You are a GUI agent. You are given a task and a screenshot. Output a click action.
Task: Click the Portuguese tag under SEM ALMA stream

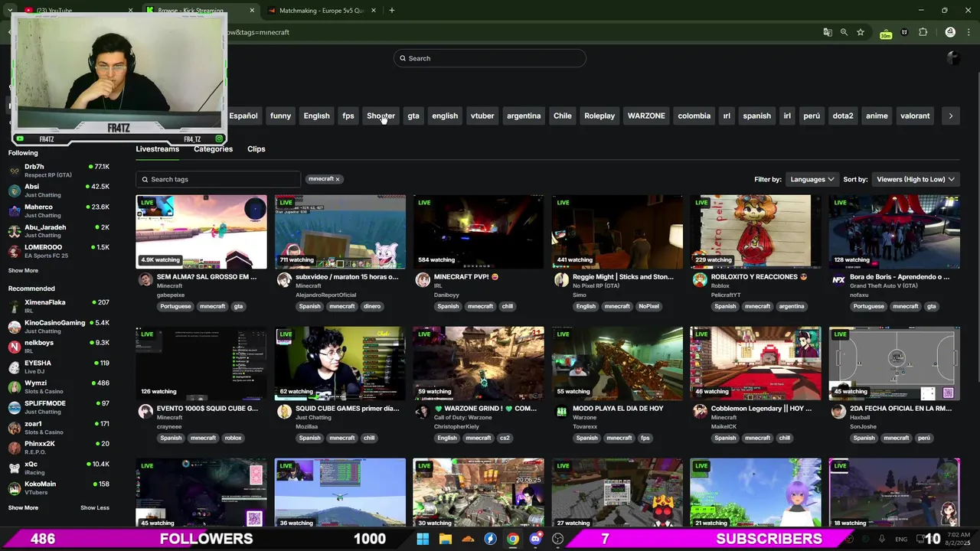tap(175, 306)
